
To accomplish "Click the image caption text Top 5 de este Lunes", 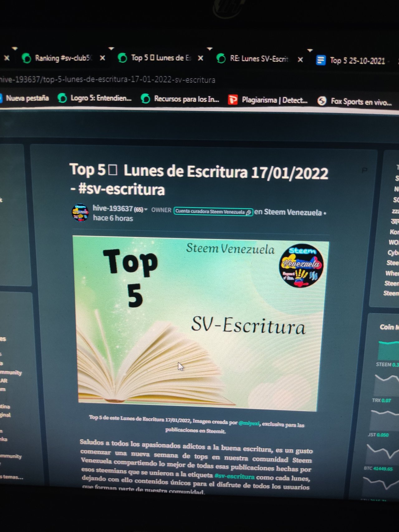I will coord(197,424).
